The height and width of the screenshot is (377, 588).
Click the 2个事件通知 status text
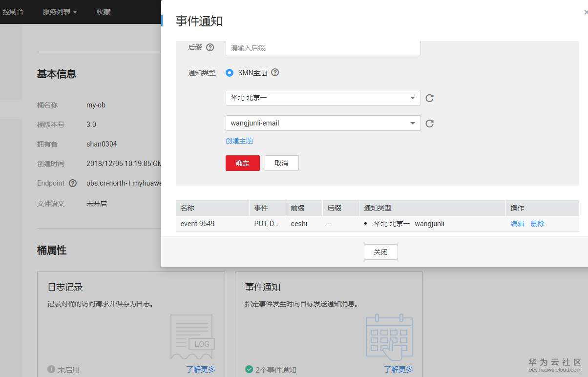(x=276, y=370)
